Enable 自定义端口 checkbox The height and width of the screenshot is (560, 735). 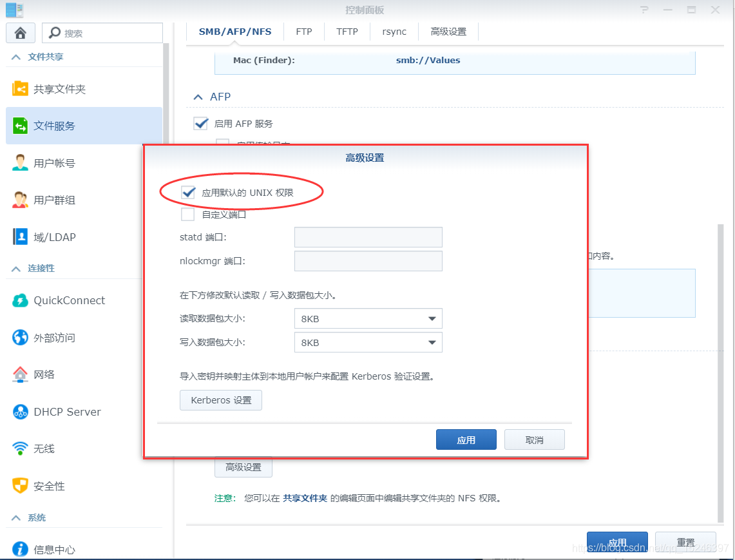tap(188, 215)
